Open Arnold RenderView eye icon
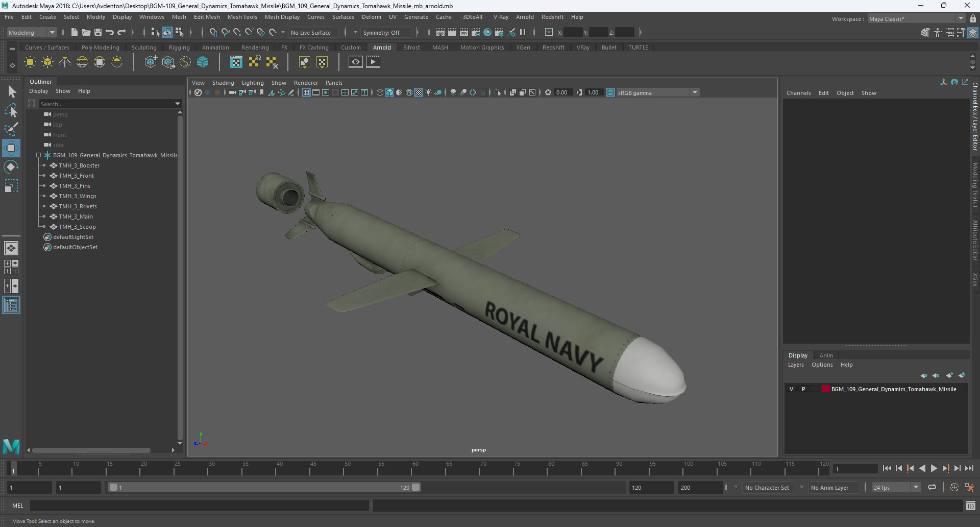980x527 pixels. (x=356, y=62)
